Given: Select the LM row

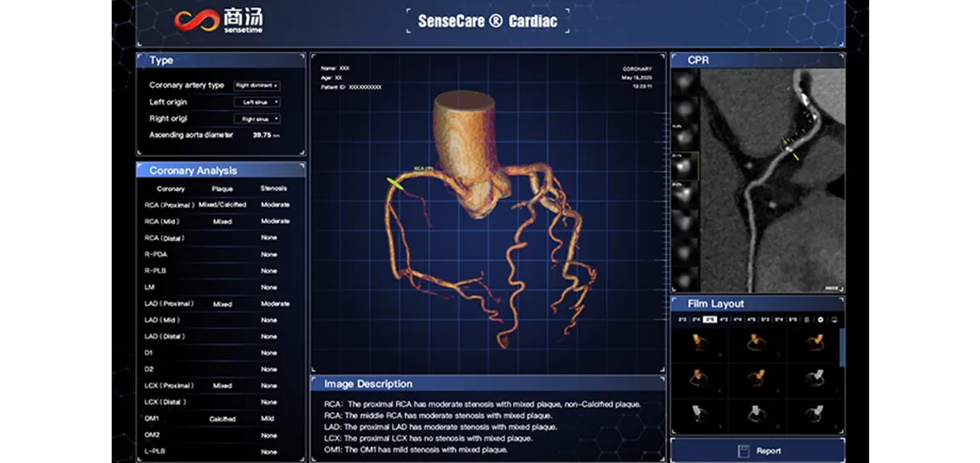Looking at the screenshot, I should click(x=221, y=287).
